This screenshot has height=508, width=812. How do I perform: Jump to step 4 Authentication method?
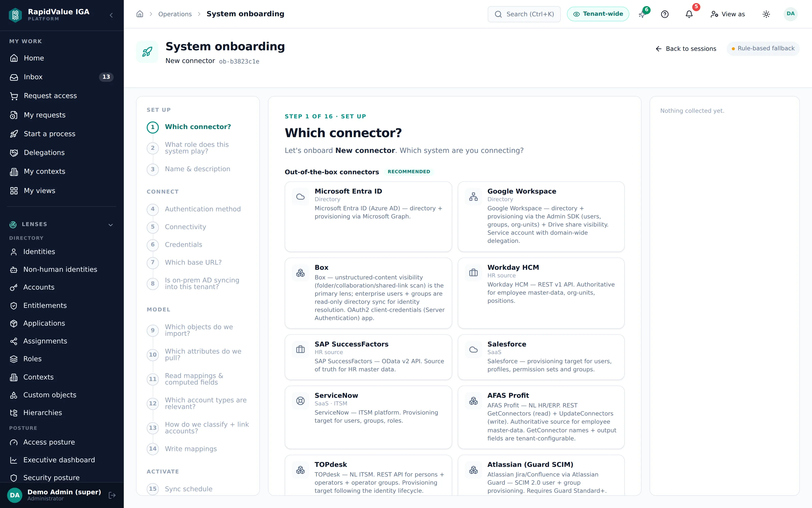click(198, 209)
